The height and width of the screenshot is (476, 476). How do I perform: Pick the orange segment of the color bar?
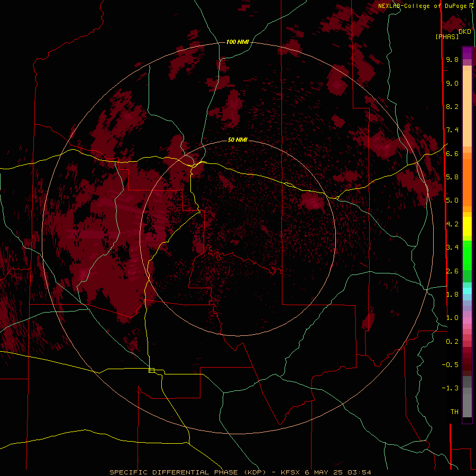click(x=467, y=182)
